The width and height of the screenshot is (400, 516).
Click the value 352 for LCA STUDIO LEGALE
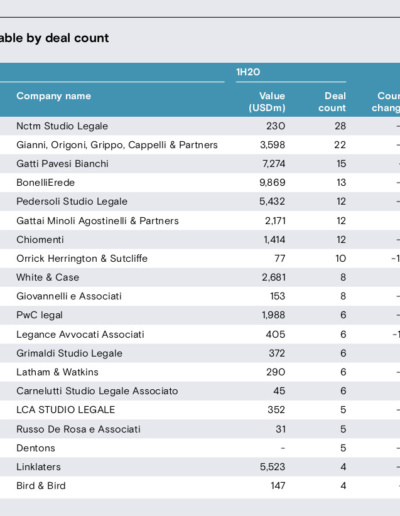(x=276, y=410)
